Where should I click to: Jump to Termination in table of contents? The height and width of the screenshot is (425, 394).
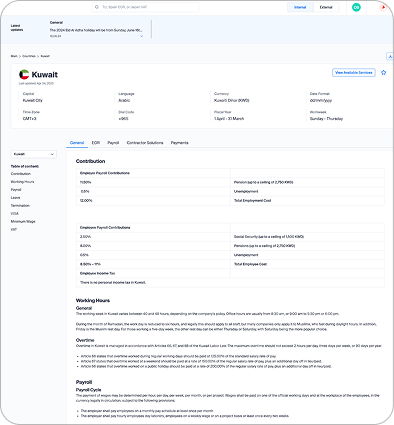20,206
